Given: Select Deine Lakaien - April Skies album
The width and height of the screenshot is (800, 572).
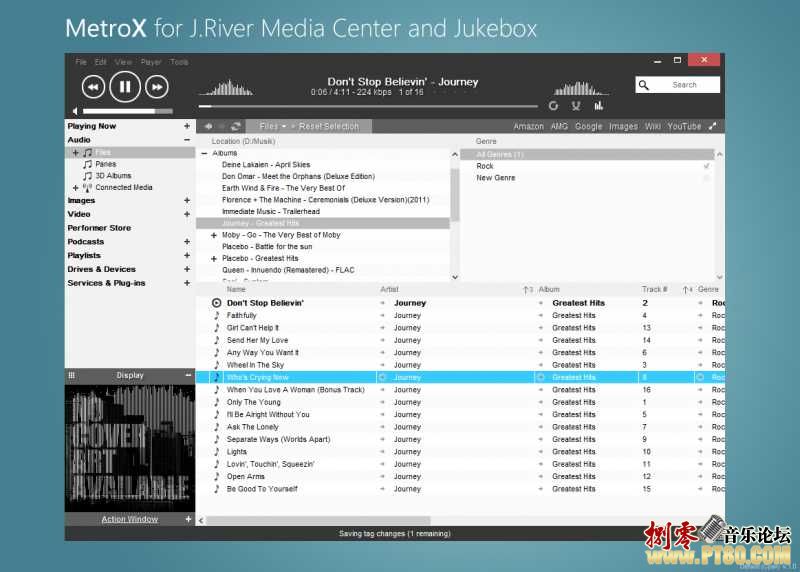Looking at the screenshot, I should tap(266, 165).
